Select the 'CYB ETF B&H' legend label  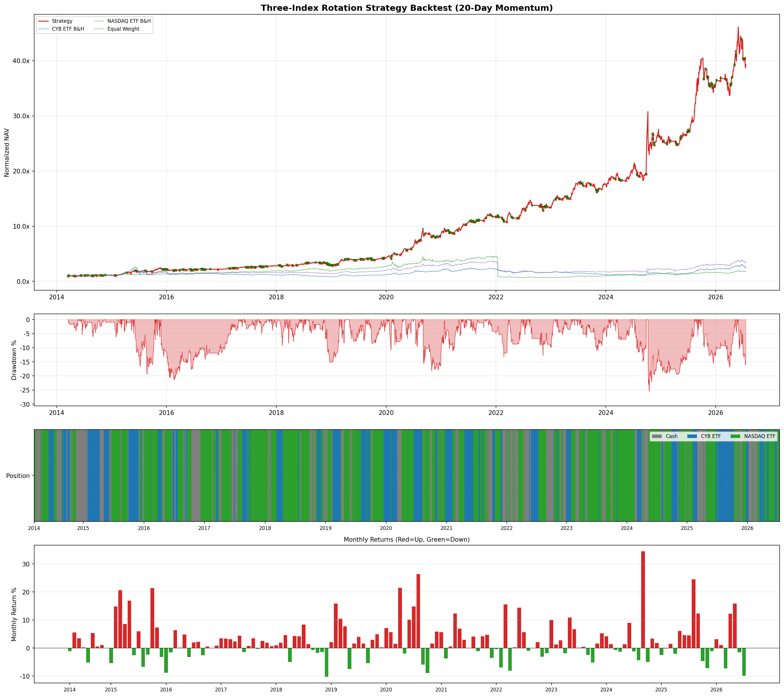pyautogui.click(x=68, y=29)
